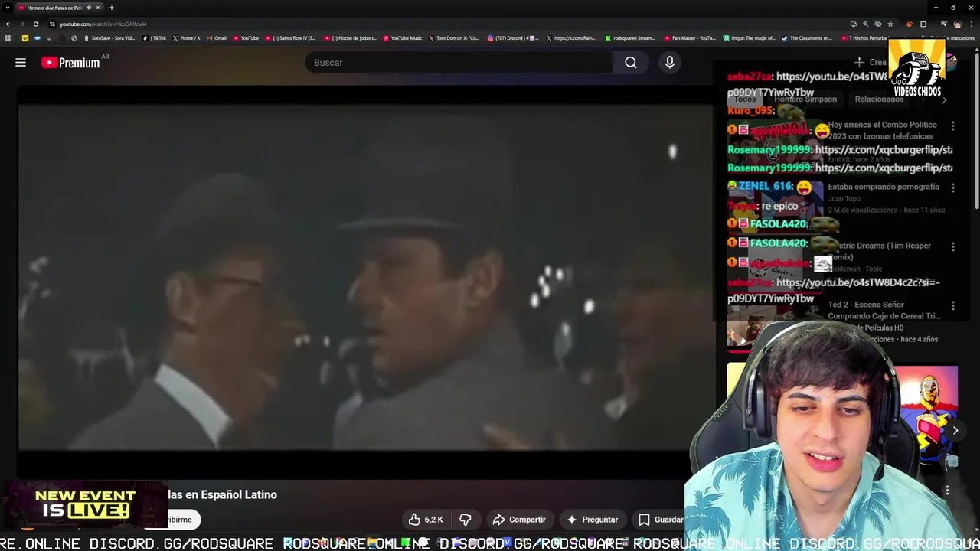Screen dimensions: 980x551
Task: Open the Compartir share dialog
Action: coord(519,520)
